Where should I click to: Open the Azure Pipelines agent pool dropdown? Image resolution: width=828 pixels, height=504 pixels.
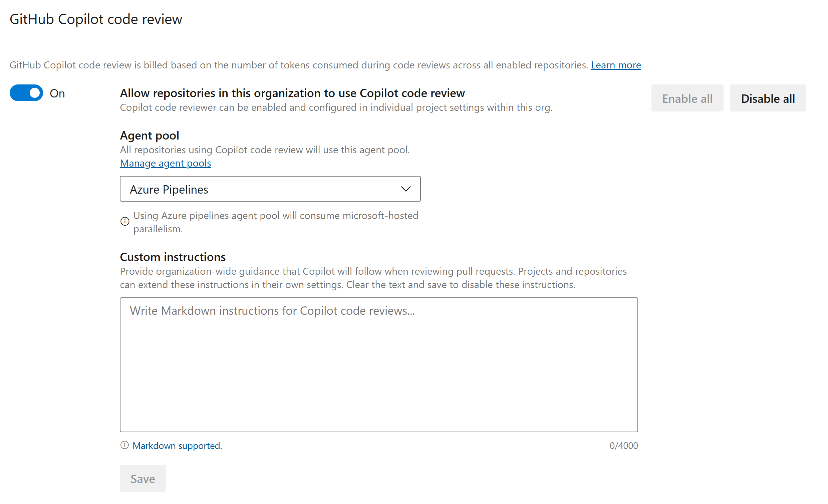270,189
